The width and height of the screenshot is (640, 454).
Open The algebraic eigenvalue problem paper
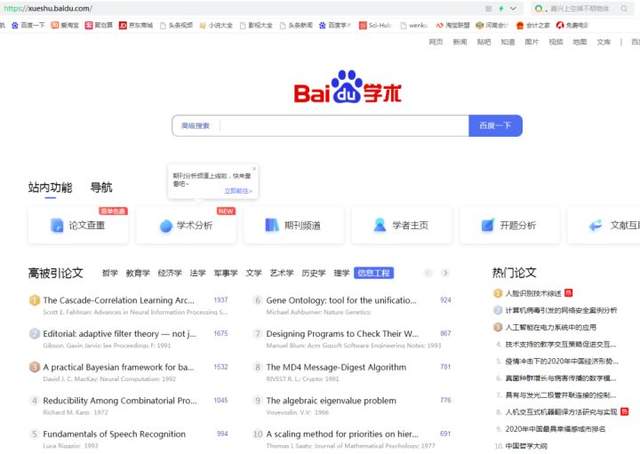tap(331, 401)
